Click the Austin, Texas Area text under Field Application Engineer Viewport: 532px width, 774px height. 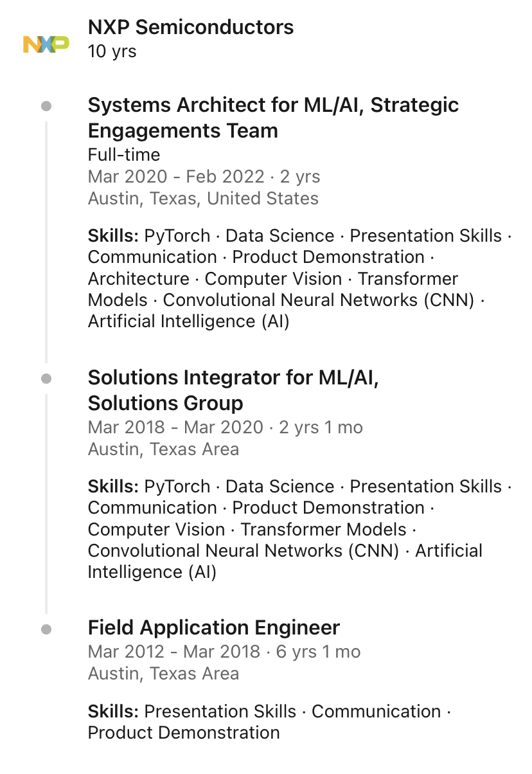point(163,674)
